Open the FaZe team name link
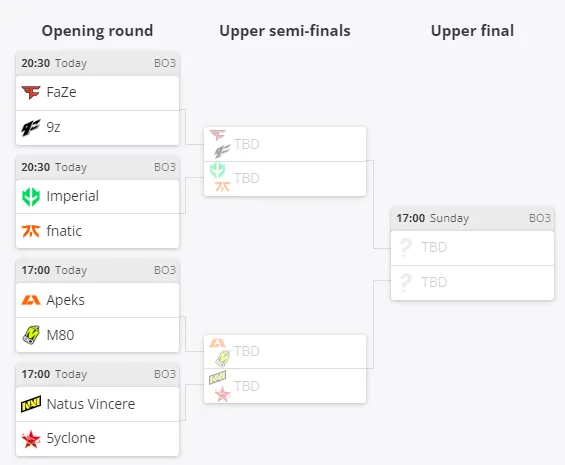565x465 pixels. [61, 92]
